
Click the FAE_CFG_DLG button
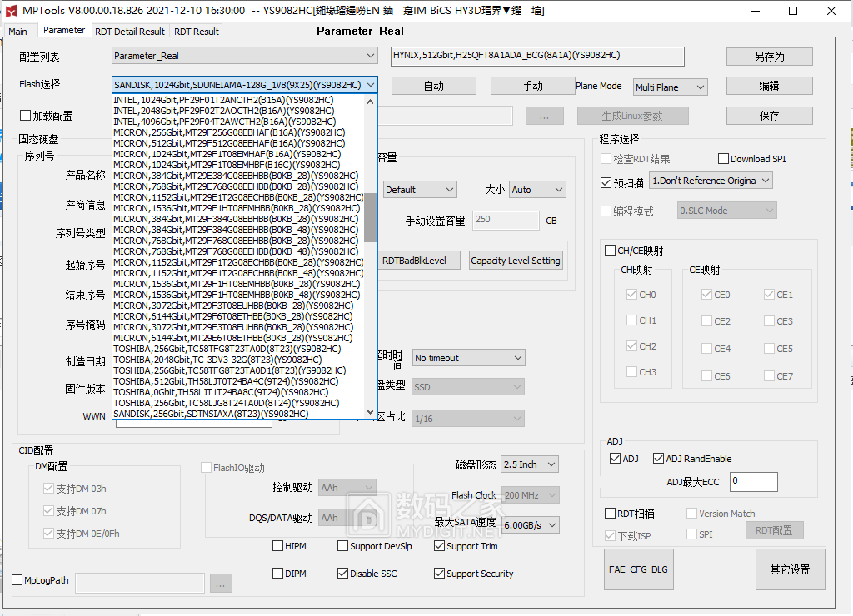click(638, 569)
